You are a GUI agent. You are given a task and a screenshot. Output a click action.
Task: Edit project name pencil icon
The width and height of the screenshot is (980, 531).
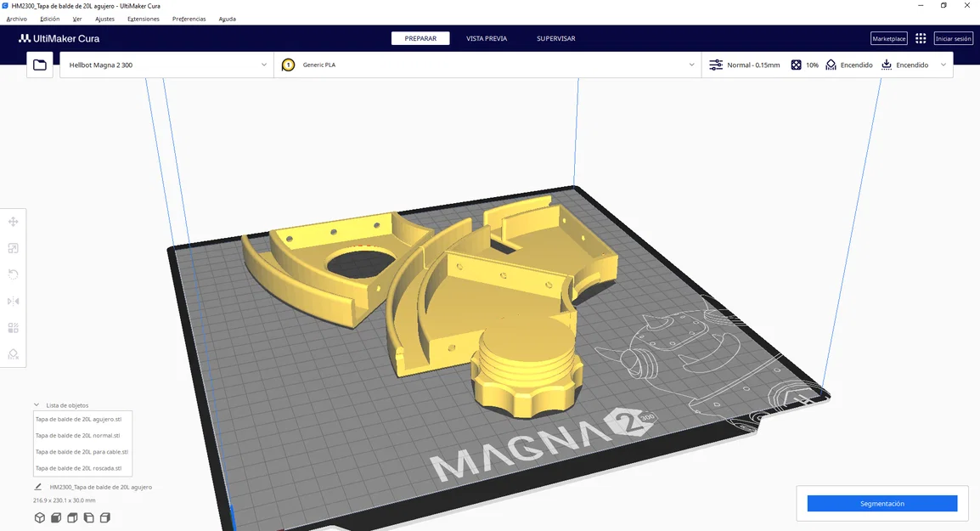tap(38, 487)
